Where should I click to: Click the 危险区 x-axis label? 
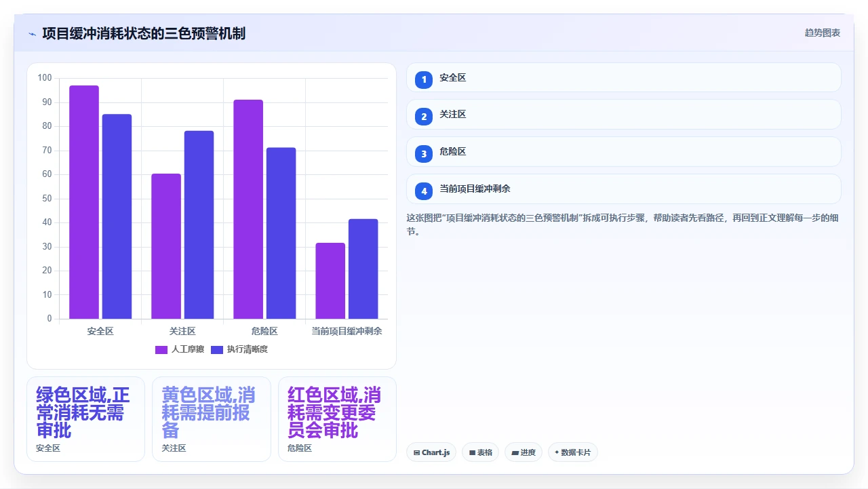tap(264, 331)
